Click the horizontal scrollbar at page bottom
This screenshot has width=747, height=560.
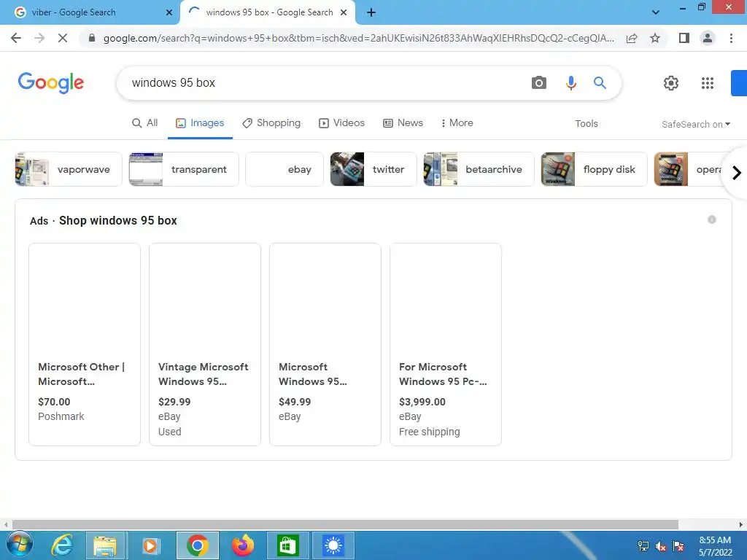click(x=345, y=524)
